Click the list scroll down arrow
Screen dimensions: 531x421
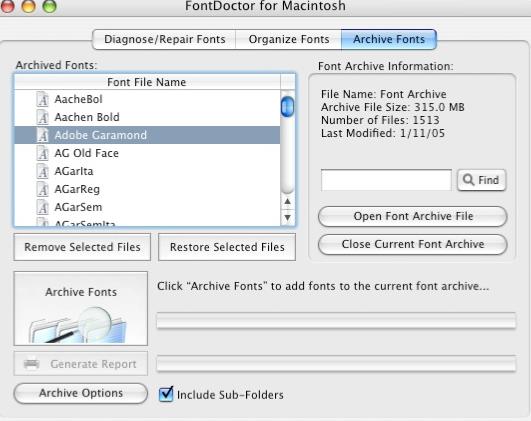288,217
